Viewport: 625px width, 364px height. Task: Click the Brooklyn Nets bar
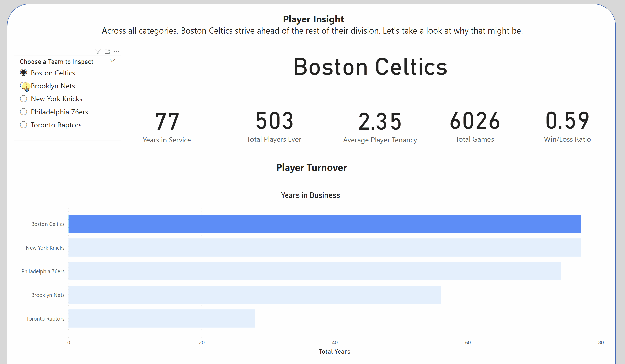coord(255,295)
